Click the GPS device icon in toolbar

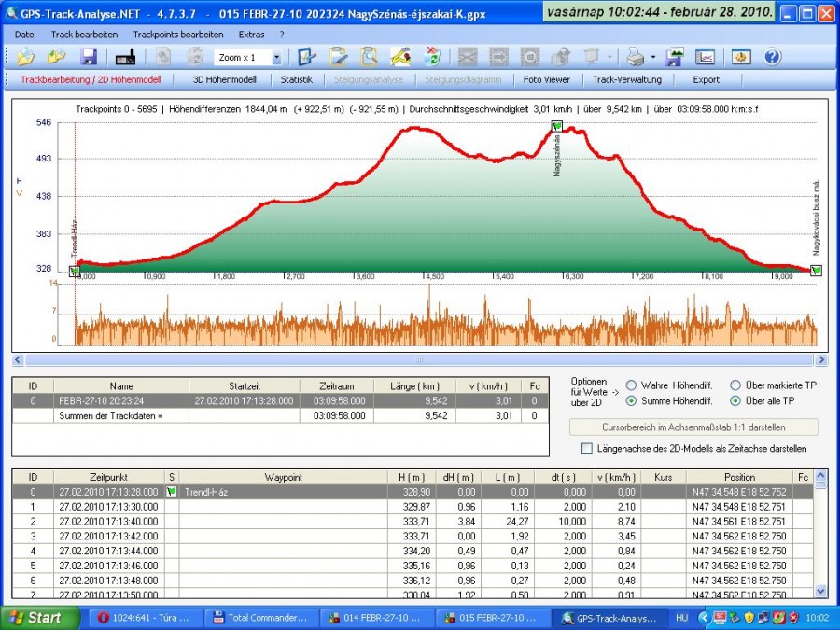[126, 57]
